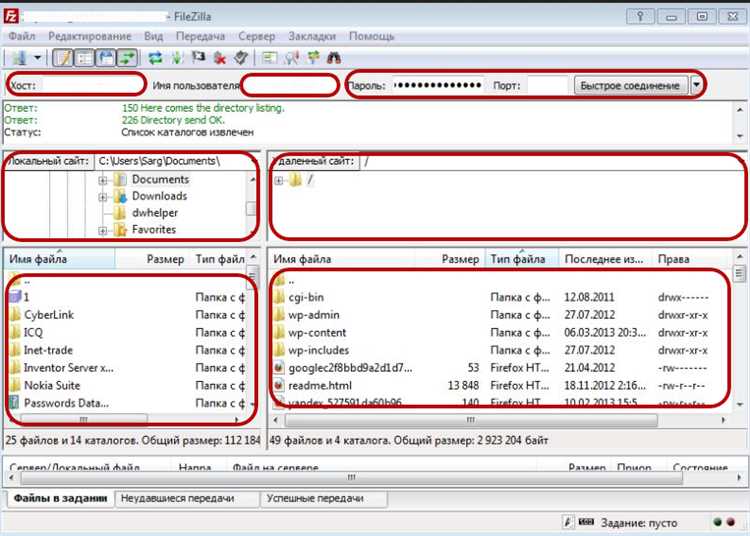Toggle the message log display icon
The image size is (750, 536).
(x=62, y=58)
